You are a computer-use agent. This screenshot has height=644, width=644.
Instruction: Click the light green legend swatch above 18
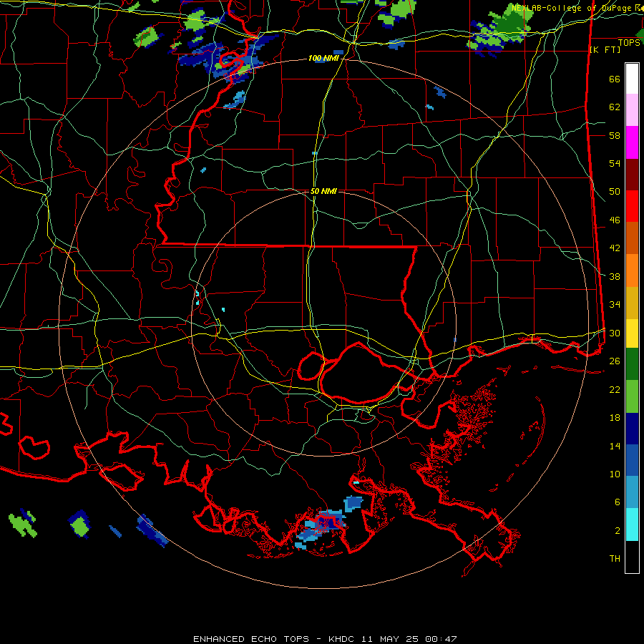click(632, 396)
